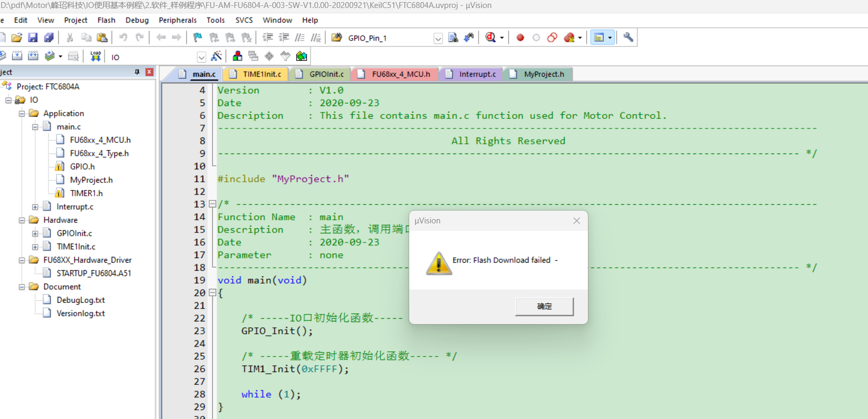Click the GPIO_Pin_1 find text field
The image size is (868, 419).
tap(389, 38)
